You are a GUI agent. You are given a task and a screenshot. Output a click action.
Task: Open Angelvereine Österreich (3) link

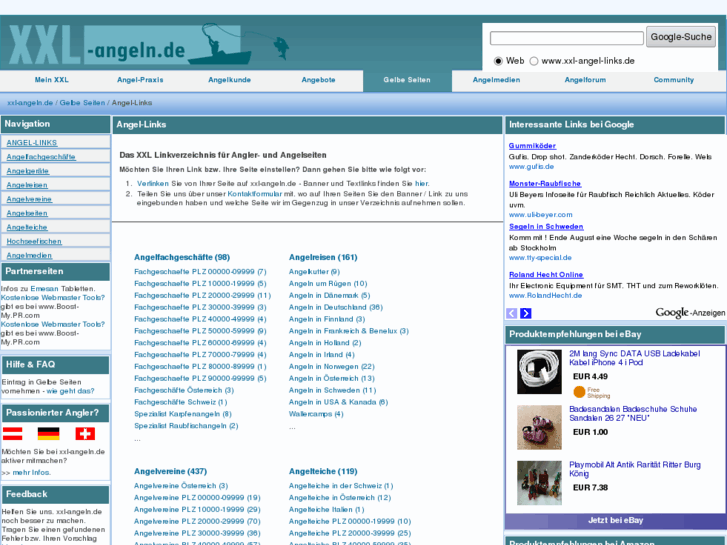(181, 486)
